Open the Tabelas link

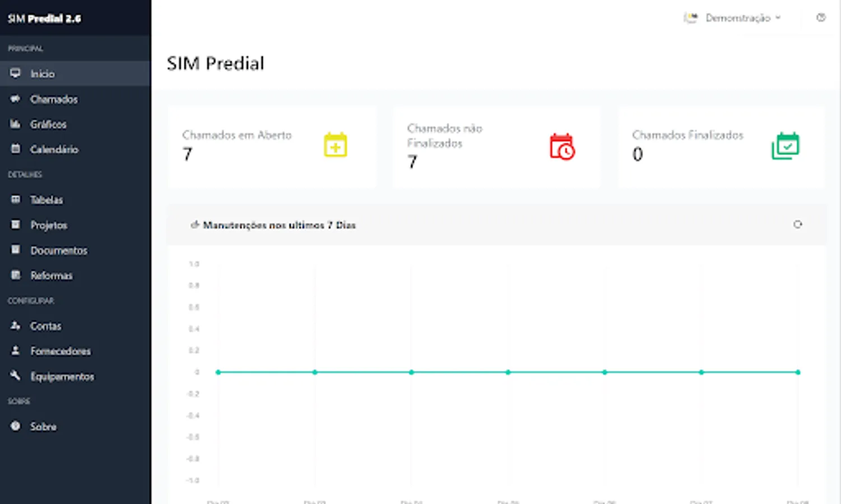tap(75, 200)
